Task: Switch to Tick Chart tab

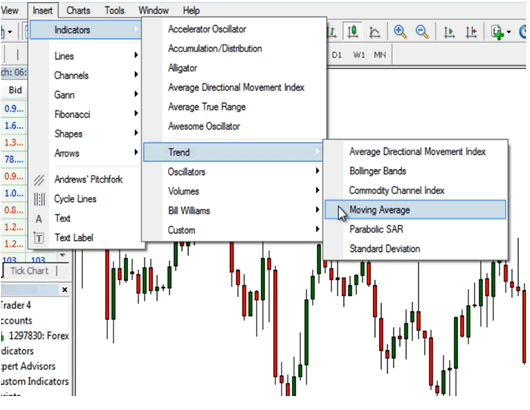Action: click(29, 271)
